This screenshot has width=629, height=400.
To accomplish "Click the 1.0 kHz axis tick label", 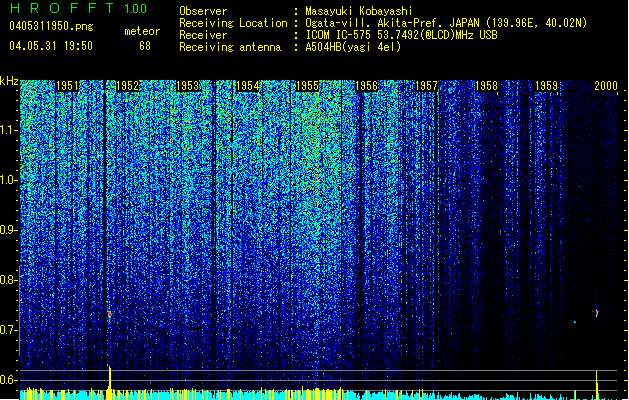I will 8,180.
